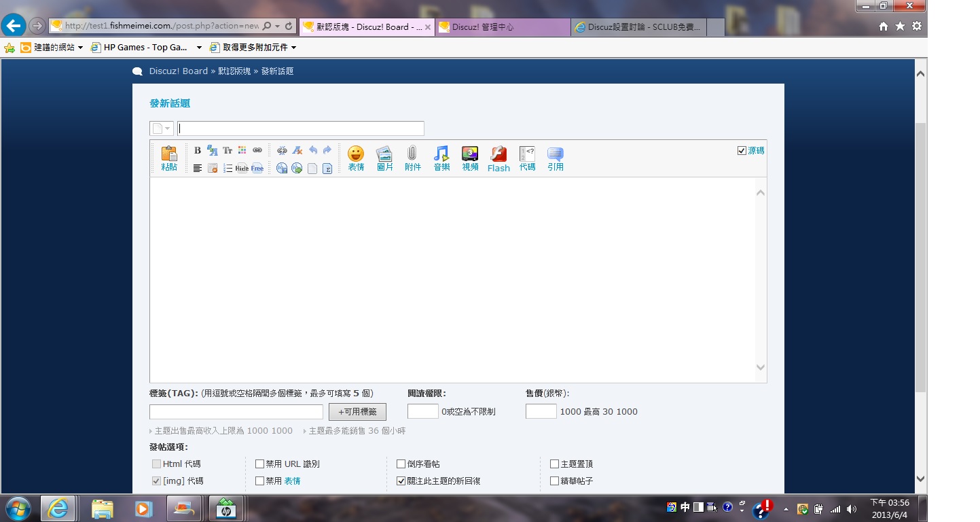Viewport: 980px width, 522px height.
Task: Tick the Html 代碼 checkbox
Action: (157, 464)
